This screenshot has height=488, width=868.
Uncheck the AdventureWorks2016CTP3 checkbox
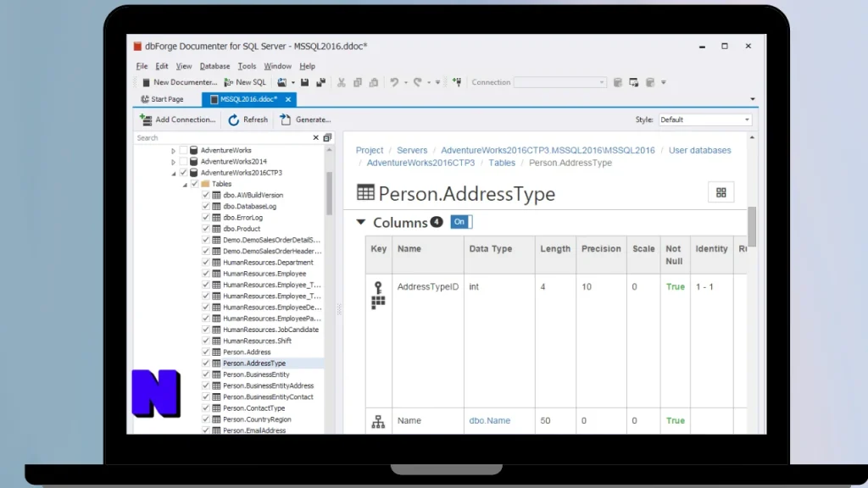click(183, 173)
